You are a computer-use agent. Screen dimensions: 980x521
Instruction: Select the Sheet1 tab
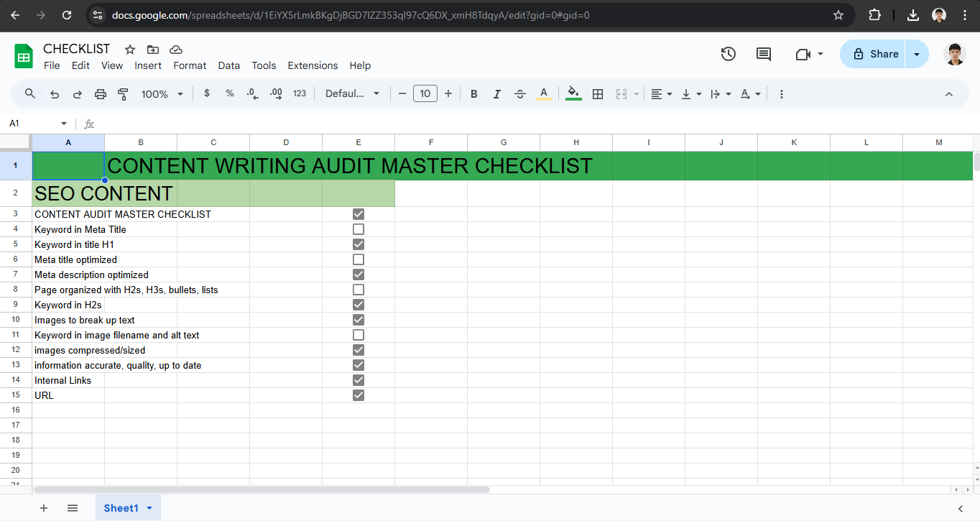point(128,508)
